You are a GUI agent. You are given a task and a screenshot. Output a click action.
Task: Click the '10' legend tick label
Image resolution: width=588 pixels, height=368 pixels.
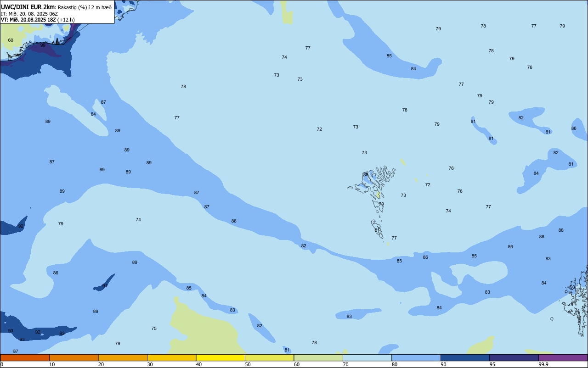[52, 364]
